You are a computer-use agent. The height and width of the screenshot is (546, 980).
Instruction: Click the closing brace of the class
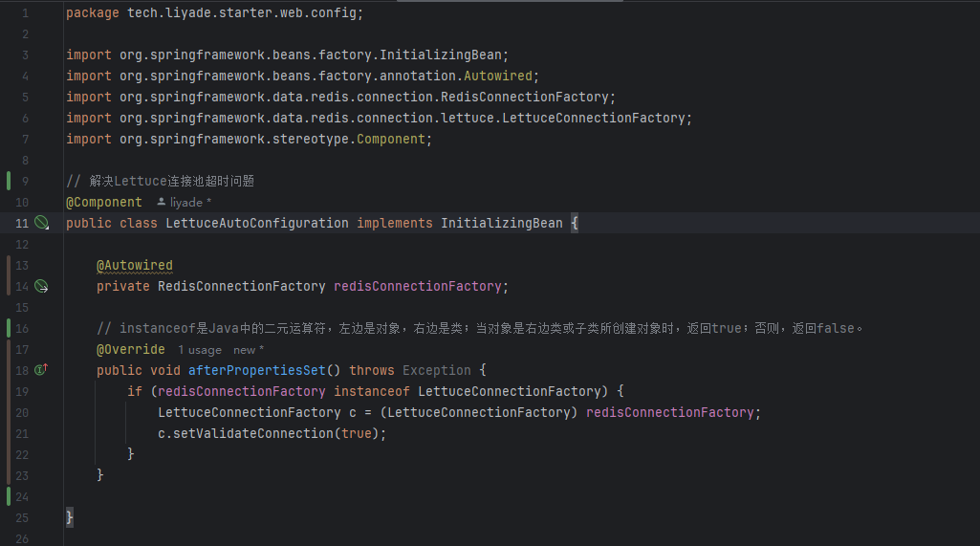click(x=70, y=517)
